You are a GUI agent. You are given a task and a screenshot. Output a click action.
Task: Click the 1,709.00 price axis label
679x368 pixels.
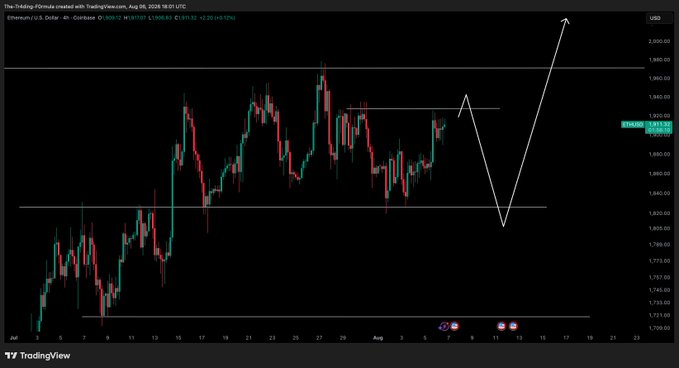[659, 328]
